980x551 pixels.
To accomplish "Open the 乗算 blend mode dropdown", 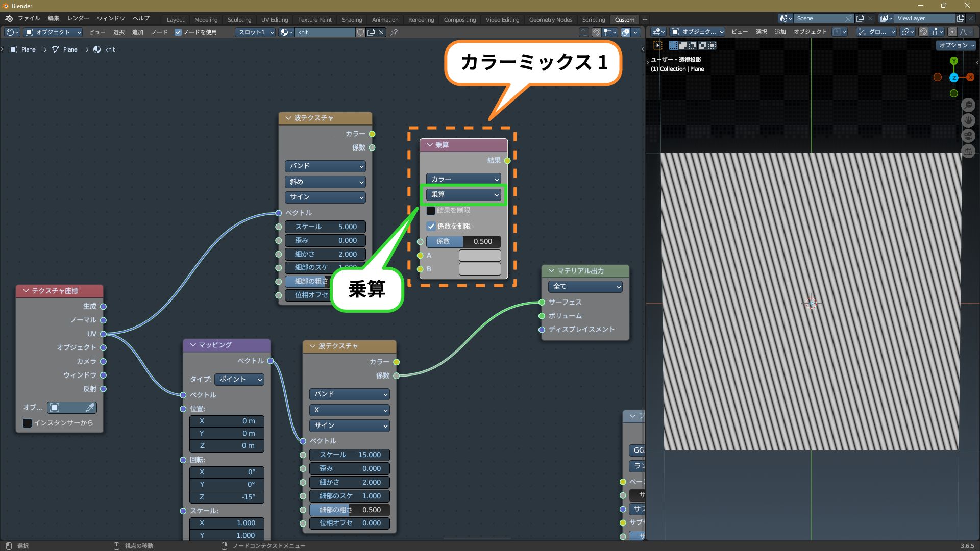I will [464, 195].
